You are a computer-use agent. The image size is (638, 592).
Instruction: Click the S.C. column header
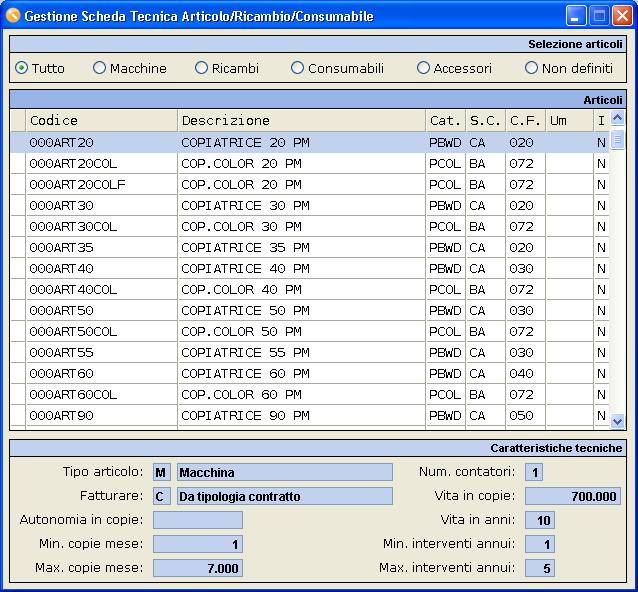pyautogui.click(x=485, y=120)
